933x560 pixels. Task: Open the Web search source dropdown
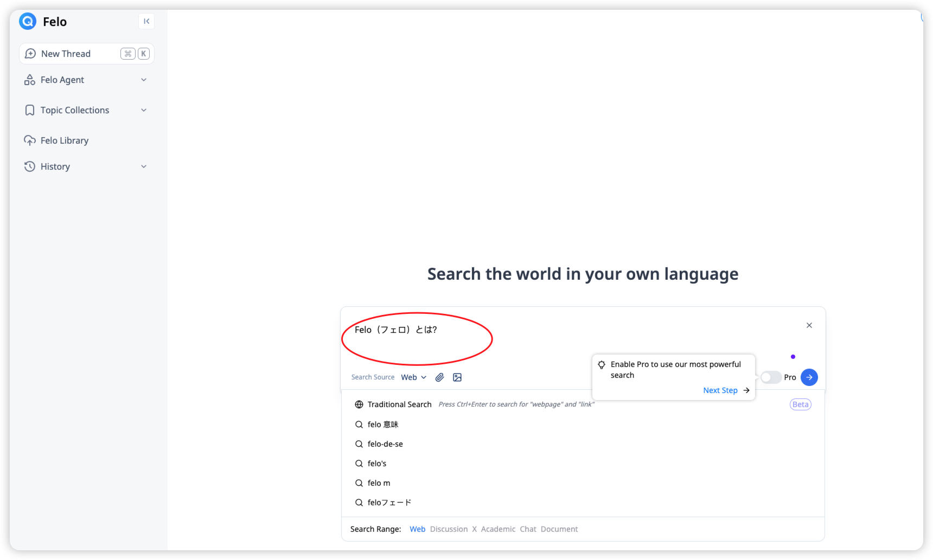tap(414, 377)
